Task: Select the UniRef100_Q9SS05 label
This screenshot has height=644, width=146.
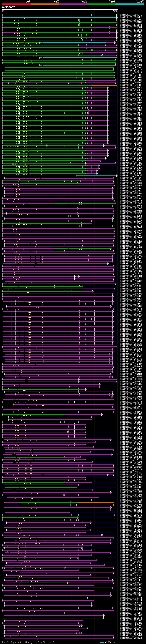Action: 131,82
